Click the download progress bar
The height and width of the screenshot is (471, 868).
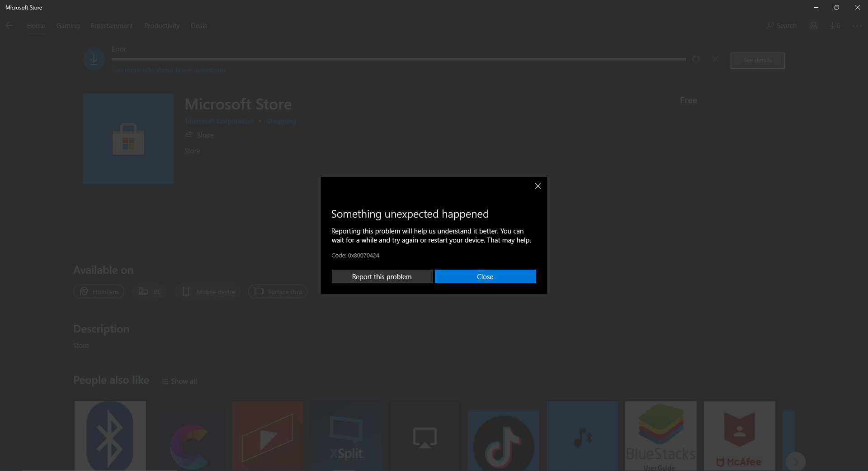[398, 59]
